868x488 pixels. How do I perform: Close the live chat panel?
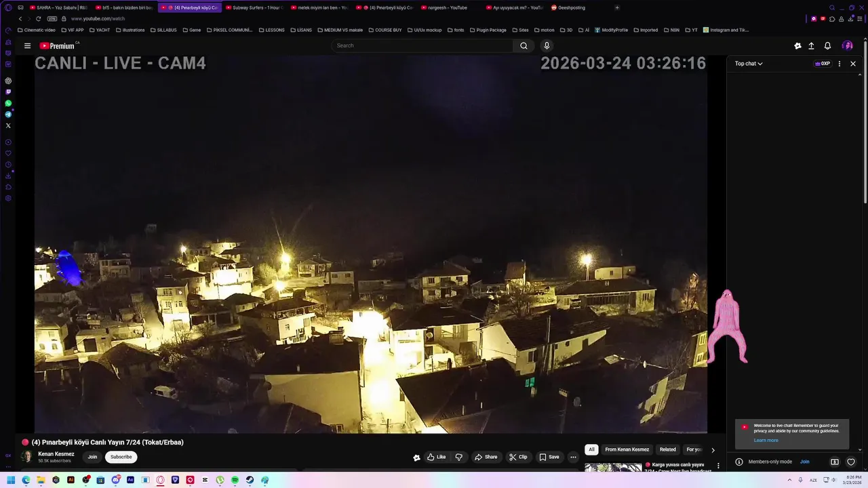[853, 64]
